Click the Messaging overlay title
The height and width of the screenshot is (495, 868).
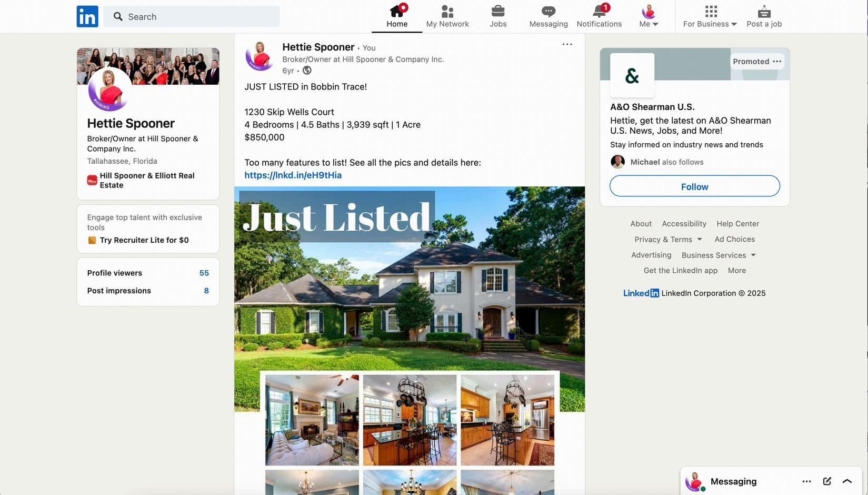click(x=734, y=481)
